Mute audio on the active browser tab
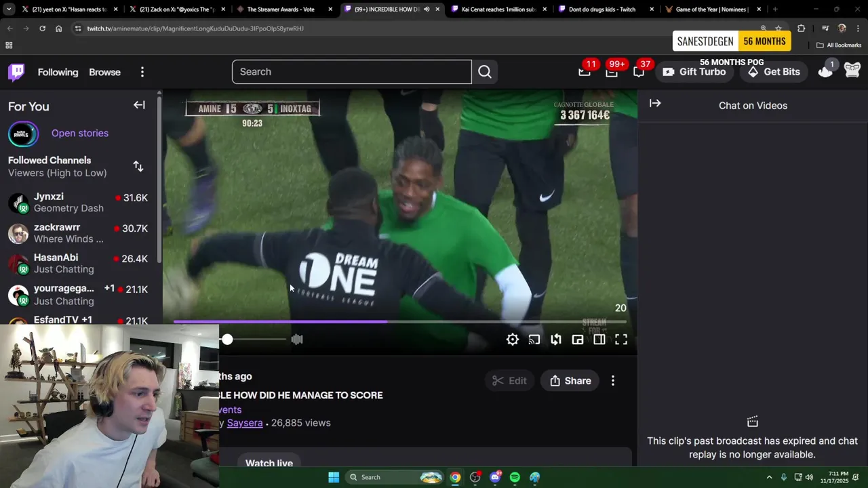The height and width of the screenshot is (488, 868). (x=427, y=9)
